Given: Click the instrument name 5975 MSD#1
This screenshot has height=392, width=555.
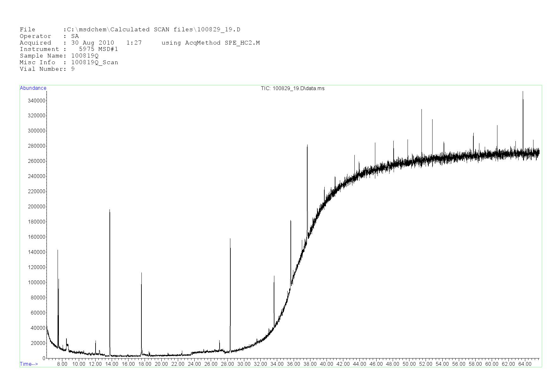Looking at the screenshot, I should pos(98,49).
